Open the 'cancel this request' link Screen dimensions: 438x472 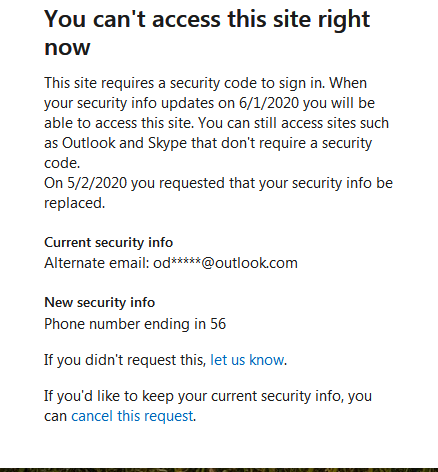point(132,416)
